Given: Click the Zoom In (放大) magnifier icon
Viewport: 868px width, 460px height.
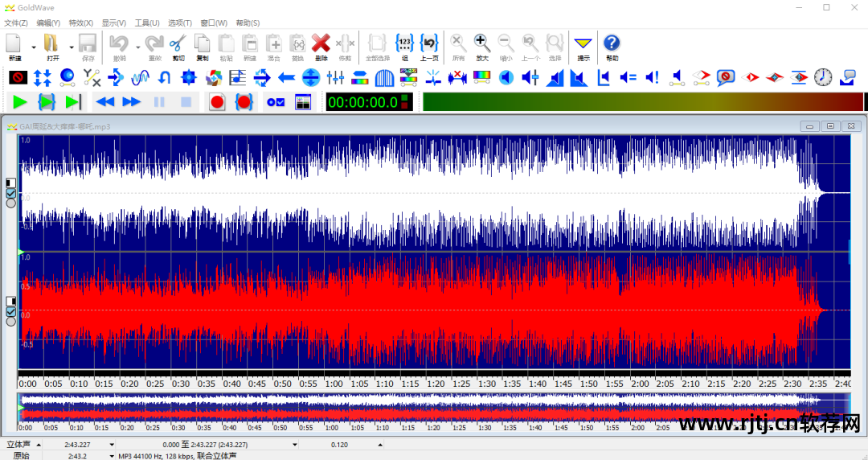Looking at the screenshot, I should click(482, 47).
